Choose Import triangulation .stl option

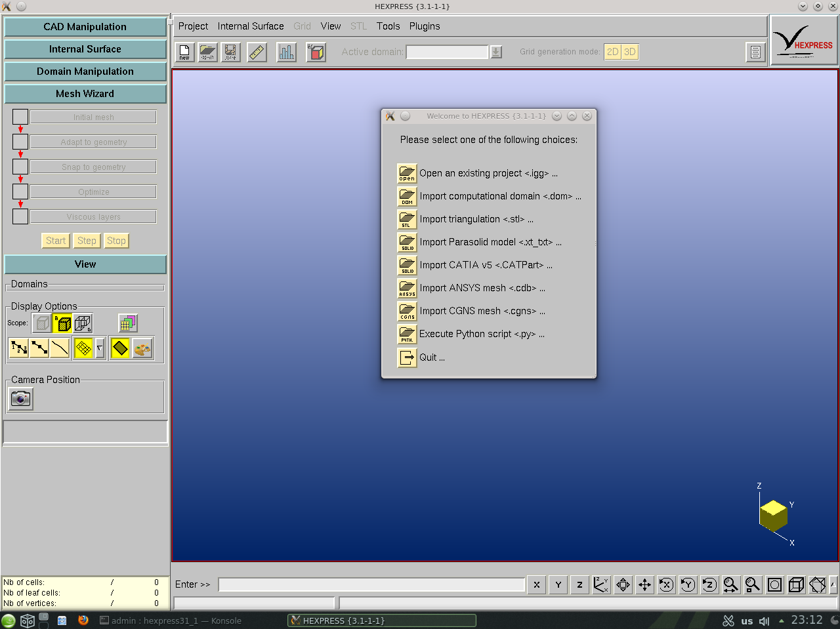click(465, 219)
